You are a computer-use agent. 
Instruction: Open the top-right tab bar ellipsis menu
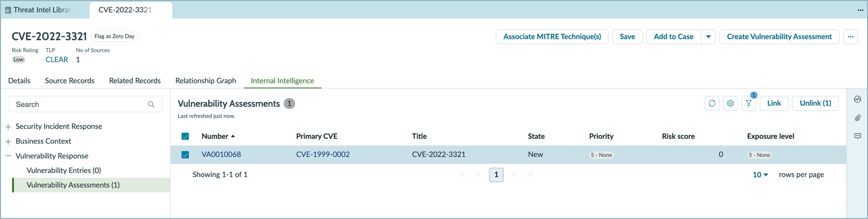[x=860, y=10]
